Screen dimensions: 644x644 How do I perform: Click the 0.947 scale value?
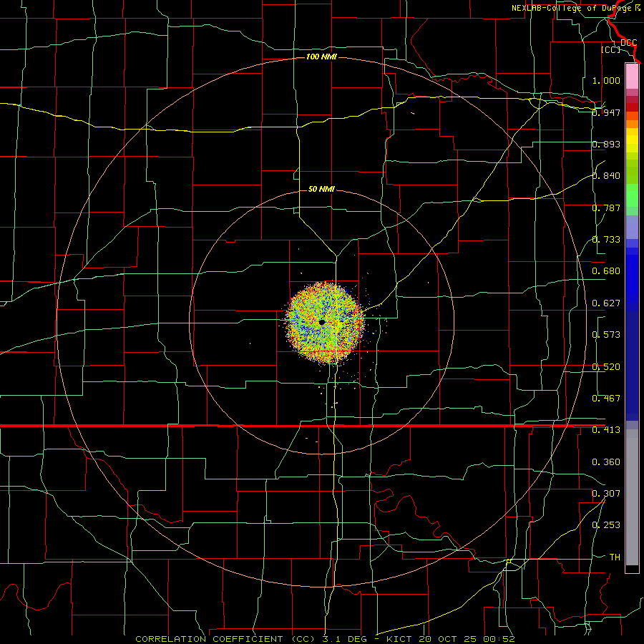pos(606,112)
